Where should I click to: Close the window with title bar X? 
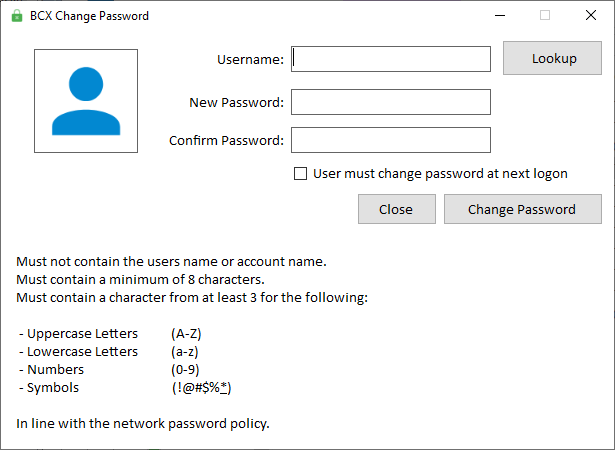[x=591, y=16]
